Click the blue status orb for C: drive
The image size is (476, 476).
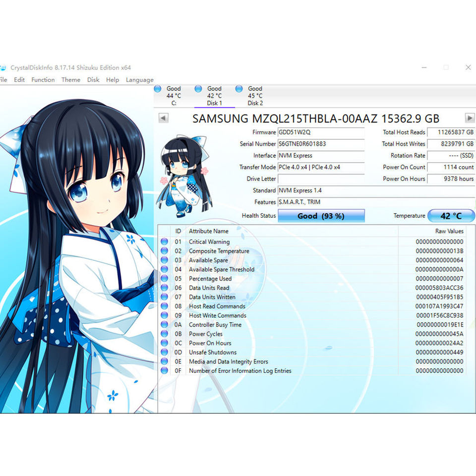(x=158, y=89)
